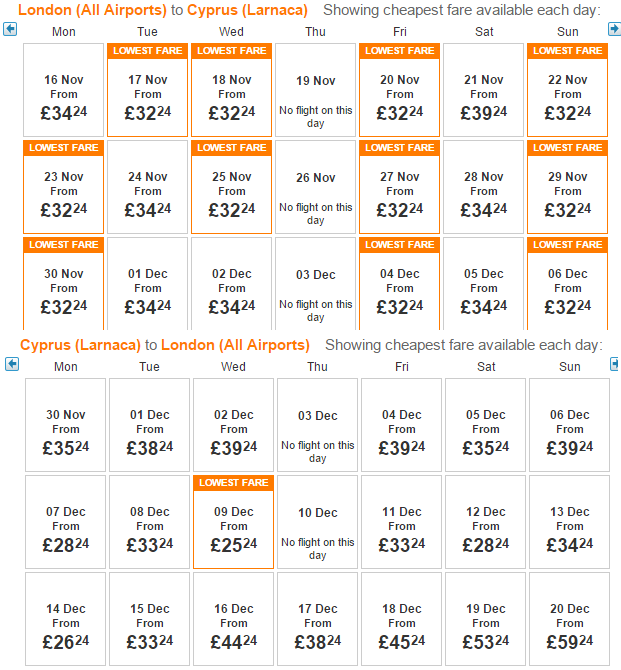The height and width of the screenshot is (670, 621).
Task: Select return 07 Dec fare £28.24
Action: (x=65, y=522)
